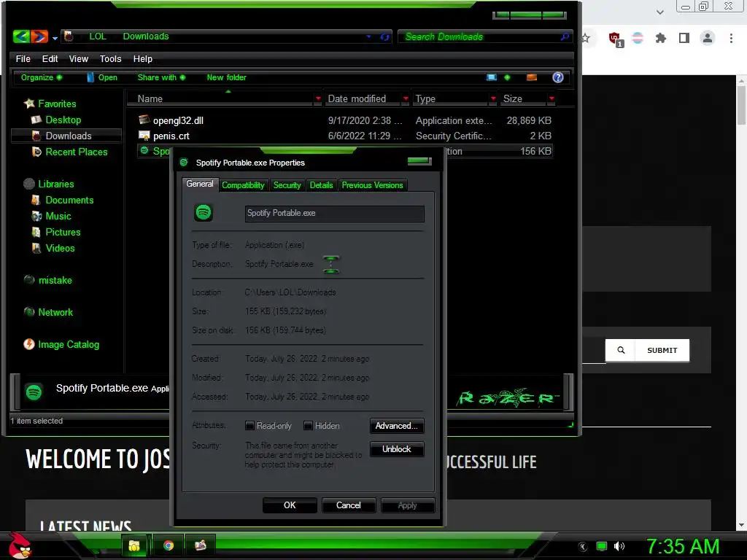Refresh the Downloads folder address bar

384,36
